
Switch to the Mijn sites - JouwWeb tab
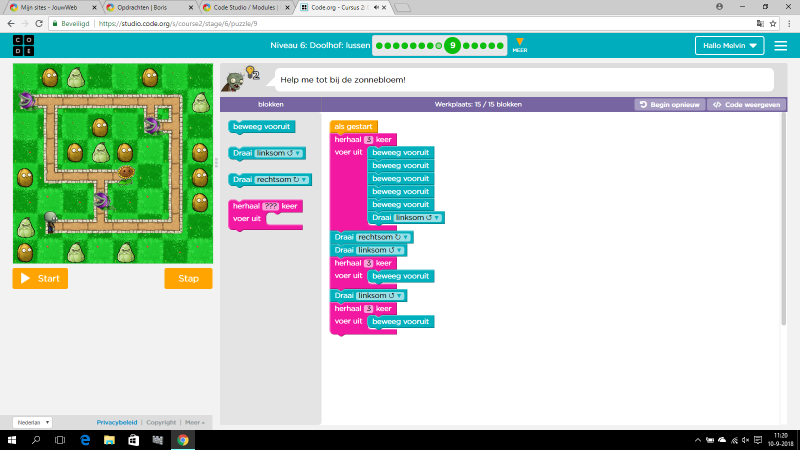click(51, 8)
